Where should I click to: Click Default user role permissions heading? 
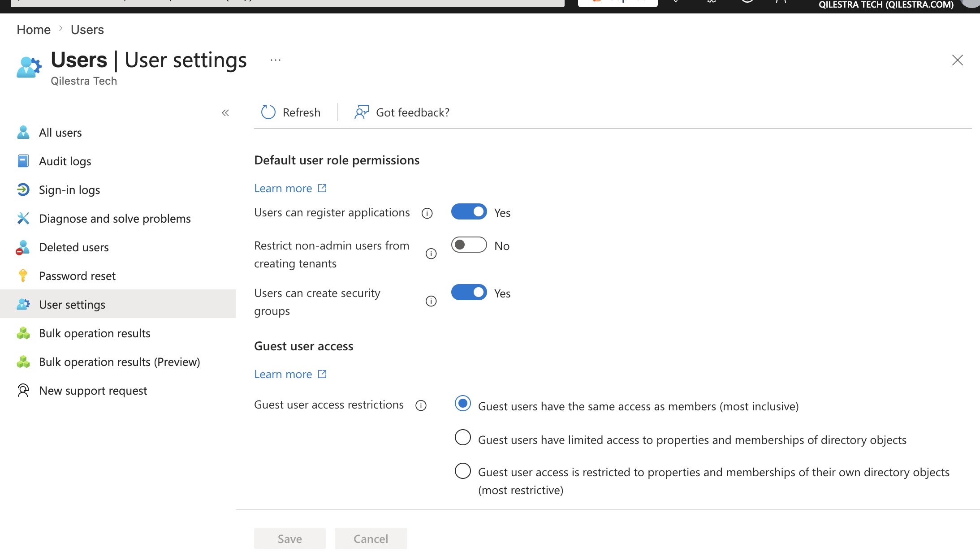tap(337, 160)
